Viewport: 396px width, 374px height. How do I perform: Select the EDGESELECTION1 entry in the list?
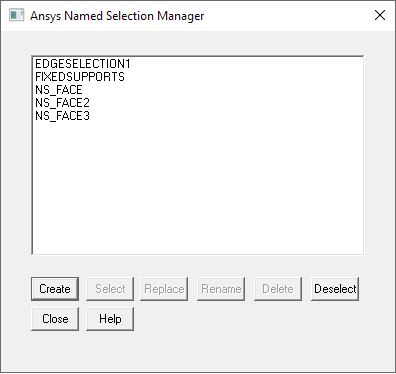click(83, 64)
